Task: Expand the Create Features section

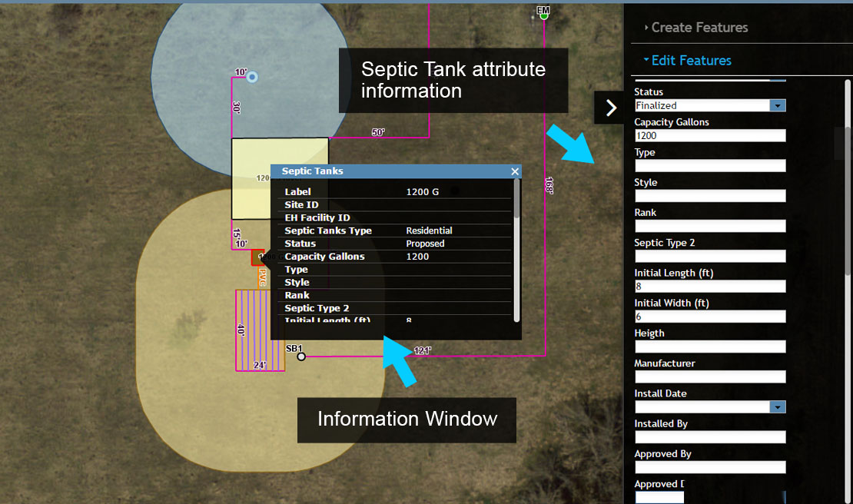Action: click(x=698, y=28)
